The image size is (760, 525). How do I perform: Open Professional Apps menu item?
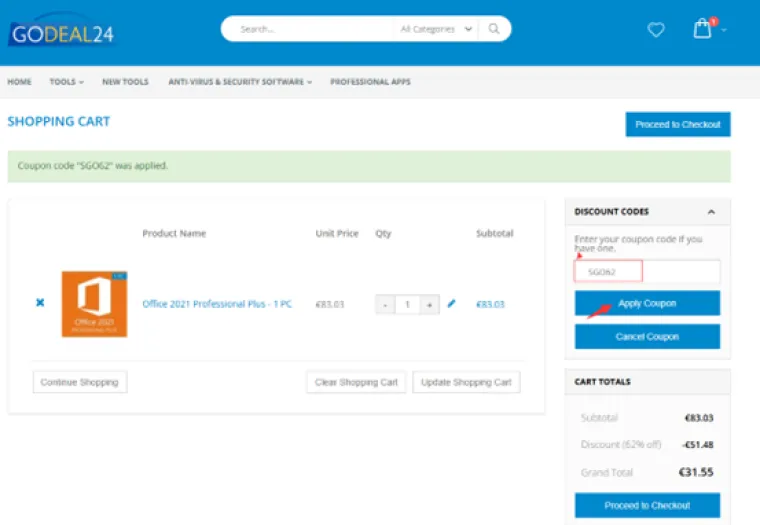pyautogui.click(x=370, y=82)
